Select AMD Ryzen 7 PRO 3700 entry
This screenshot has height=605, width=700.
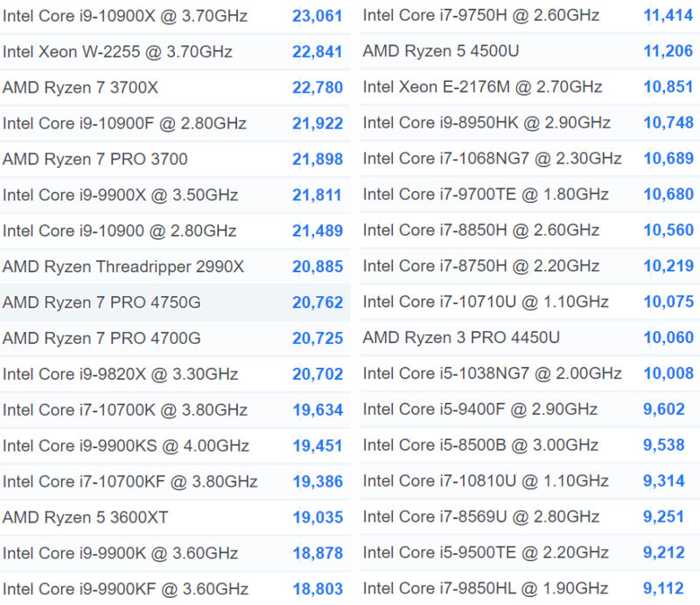[95, 159]
